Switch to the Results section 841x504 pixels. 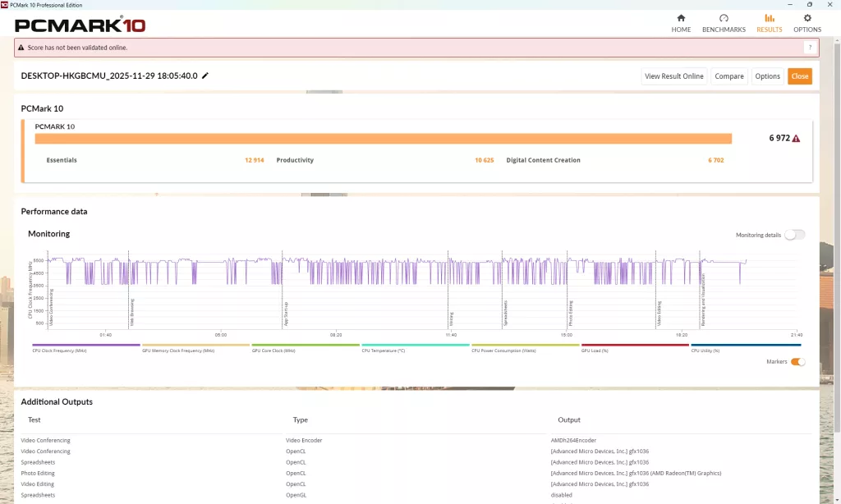tap(769, 23)
